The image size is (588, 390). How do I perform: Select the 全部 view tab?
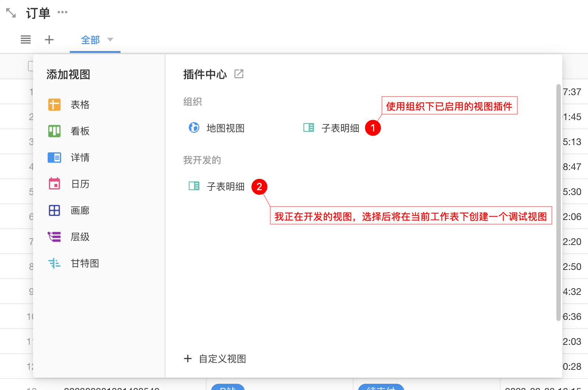(x=90, y=40)
